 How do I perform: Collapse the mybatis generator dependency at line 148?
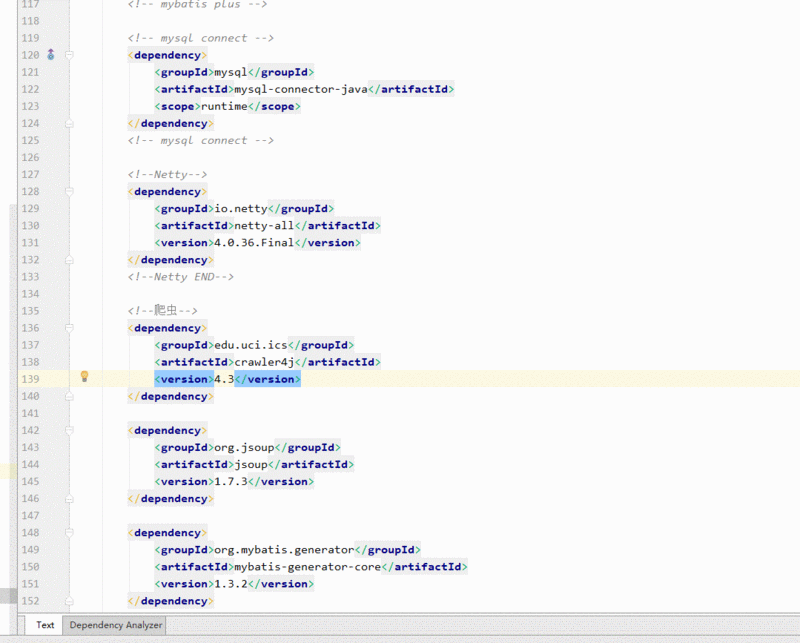(x=69, y=533)
